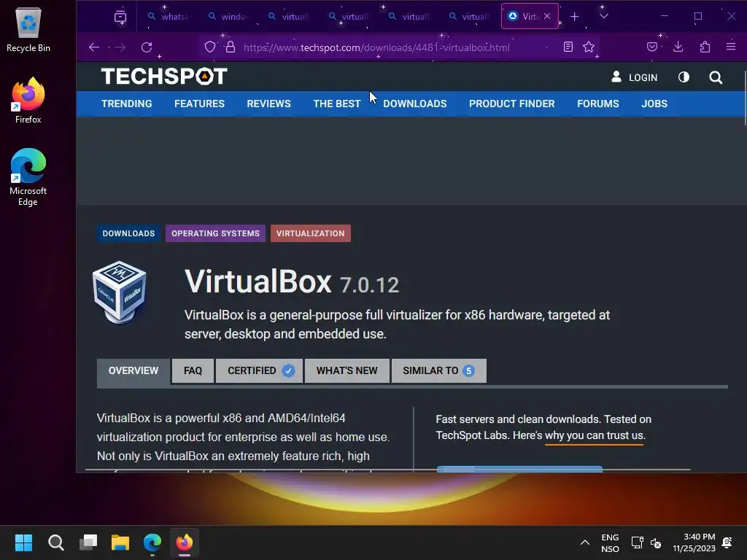Click the VirtualBox cube logo image
The image size is (747, 560).
tap(120, 292)
